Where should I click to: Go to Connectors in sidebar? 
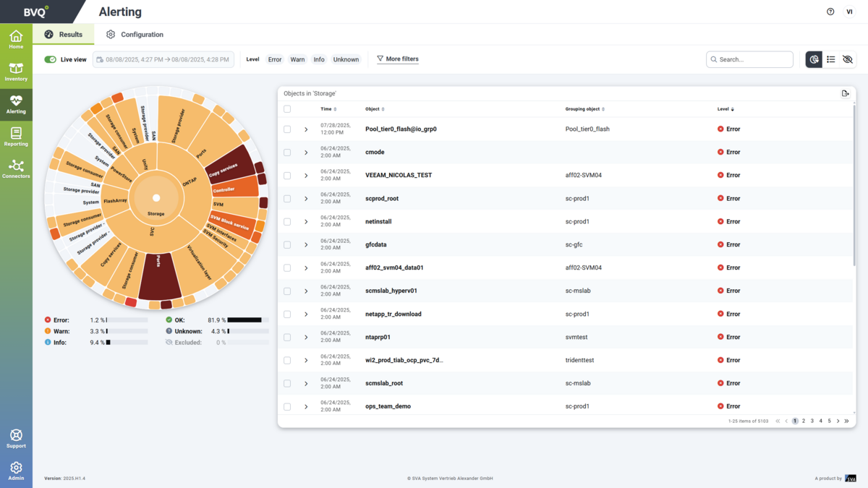click(x=16, y=168)
